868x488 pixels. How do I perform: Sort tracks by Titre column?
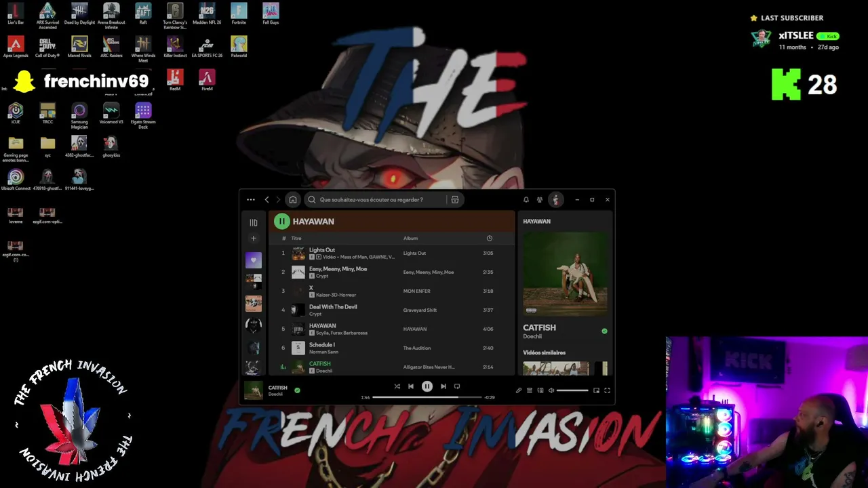click(x=296, y=239)
